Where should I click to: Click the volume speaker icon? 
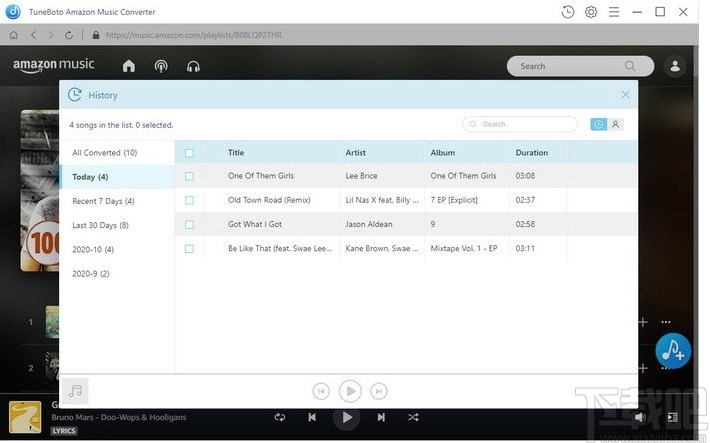coord(640,417)
